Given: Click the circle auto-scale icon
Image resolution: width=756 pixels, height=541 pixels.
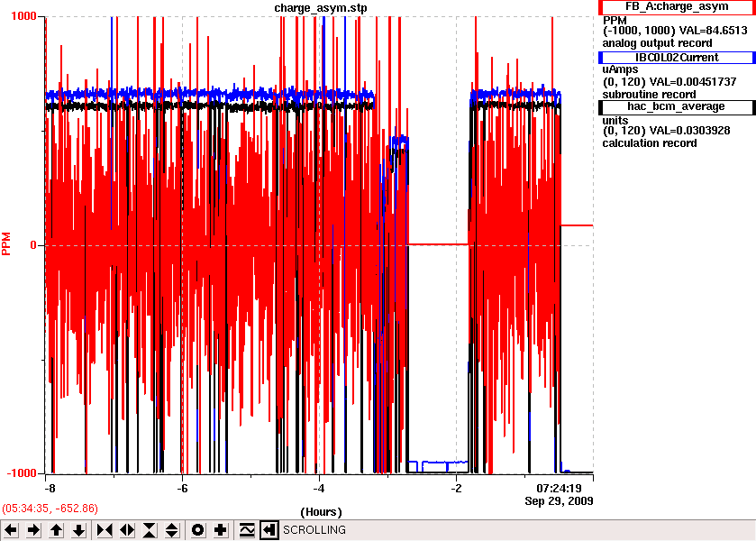Looking at the screenshot, I should tap(197, 530).
